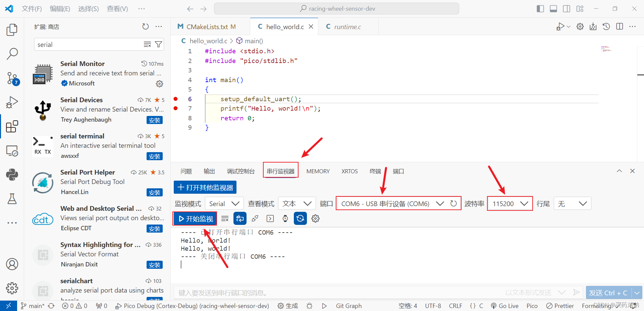Toggle the breakpoint on line 6
The width and height of the screenshot is (644, 311).
coord(176,99)
